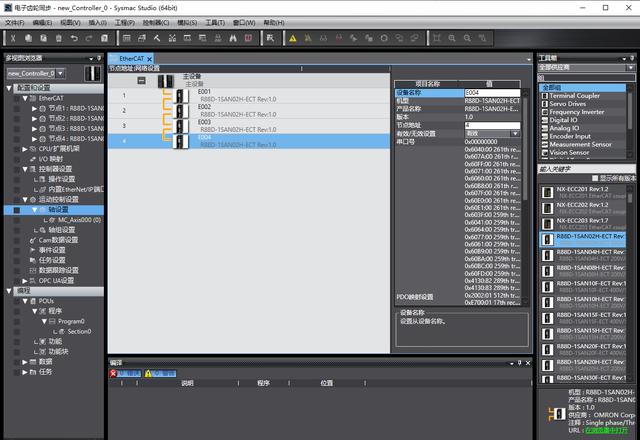Image resolution: width=640 pixels, height=440 pixels.
Task: Click the Zoom In magnifier toolbar icon
Action: [452, 38]
